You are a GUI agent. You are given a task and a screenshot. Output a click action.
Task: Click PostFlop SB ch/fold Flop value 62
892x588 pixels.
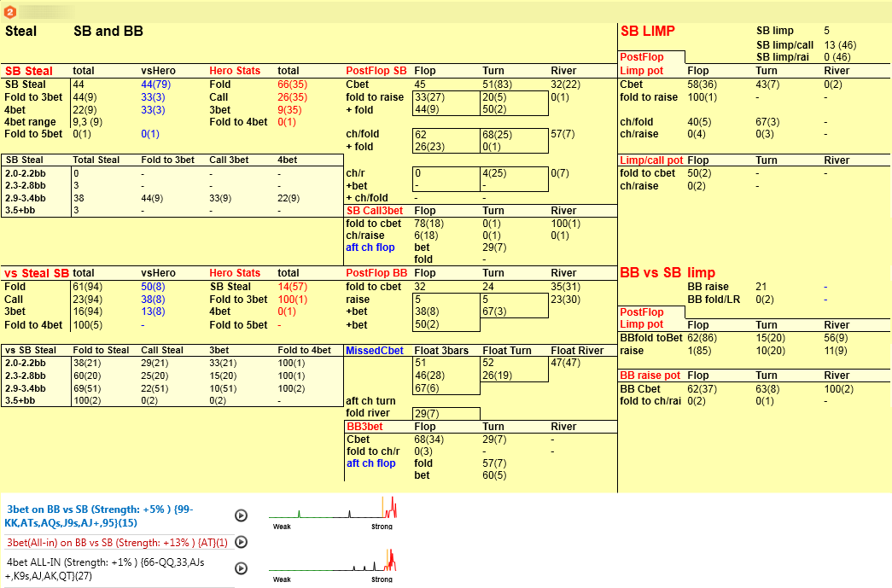pyautogui.click(x=421, y=135)
